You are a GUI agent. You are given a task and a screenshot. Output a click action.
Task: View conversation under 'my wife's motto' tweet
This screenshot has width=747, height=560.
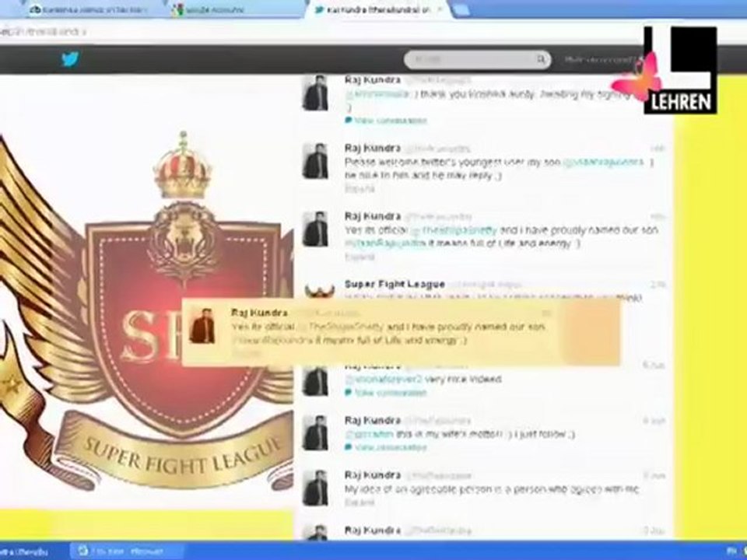(x=391, y=447)
